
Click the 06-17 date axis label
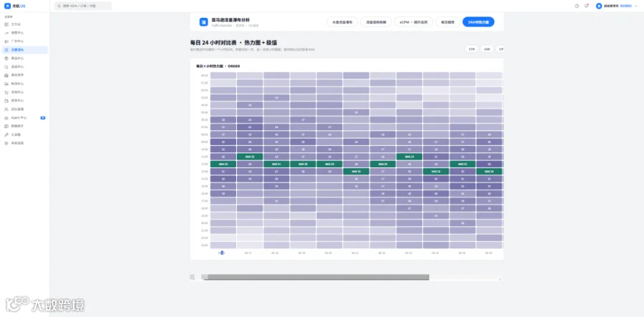(x=248, y=253)
